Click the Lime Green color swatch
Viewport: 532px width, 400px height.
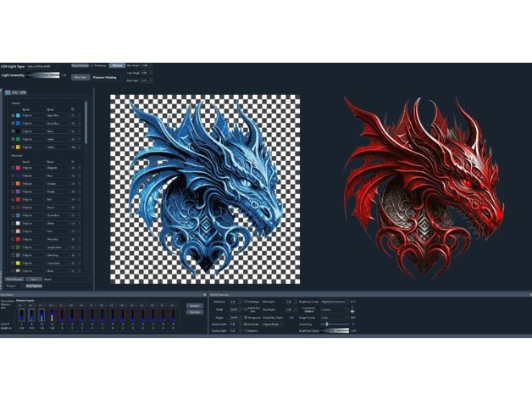click(x=18, y=264)
